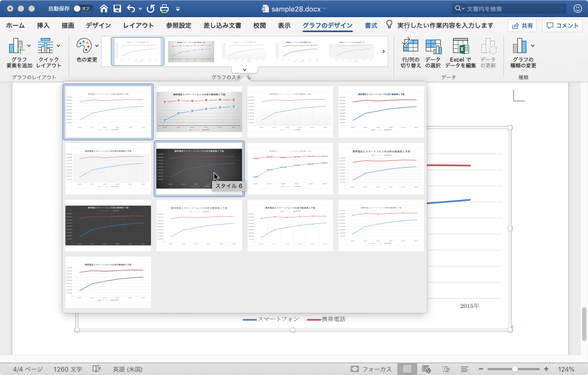Print the document using the printer icon
The image size is (588, 375).
164,9
